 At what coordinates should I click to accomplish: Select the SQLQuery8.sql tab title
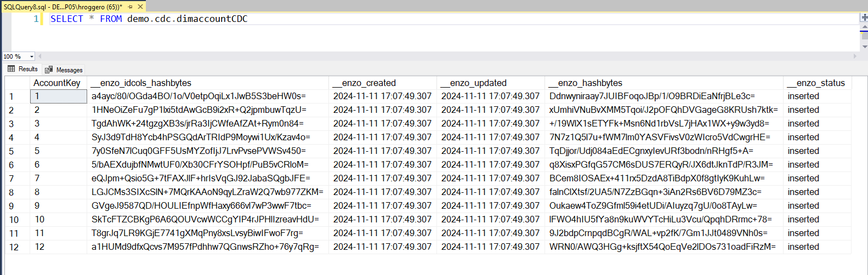click(63, 7)
